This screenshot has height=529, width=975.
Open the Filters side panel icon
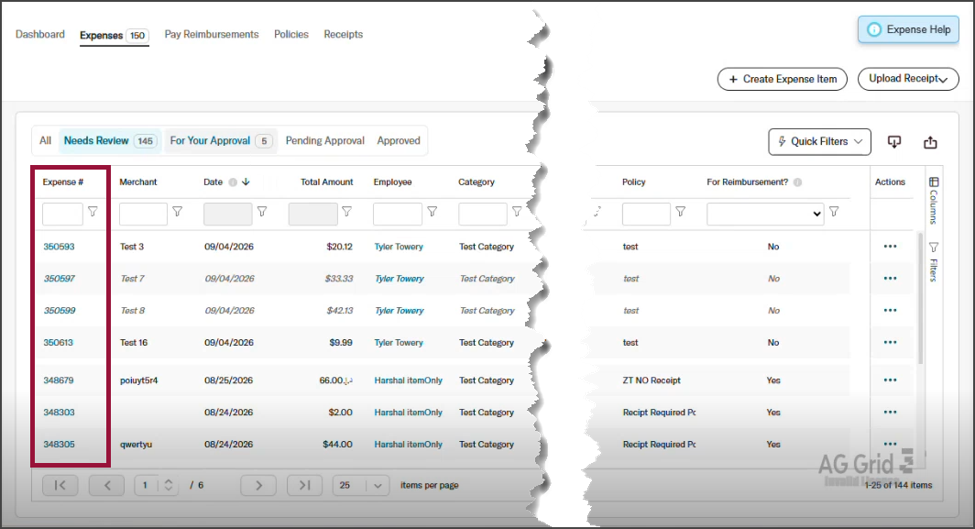[x=933, y=247]
